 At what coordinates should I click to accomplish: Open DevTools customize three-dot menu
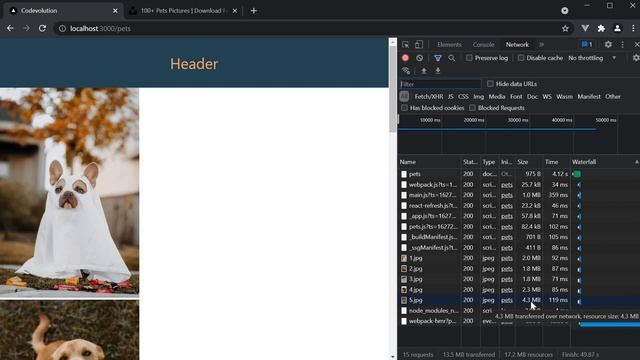[622, 44]
